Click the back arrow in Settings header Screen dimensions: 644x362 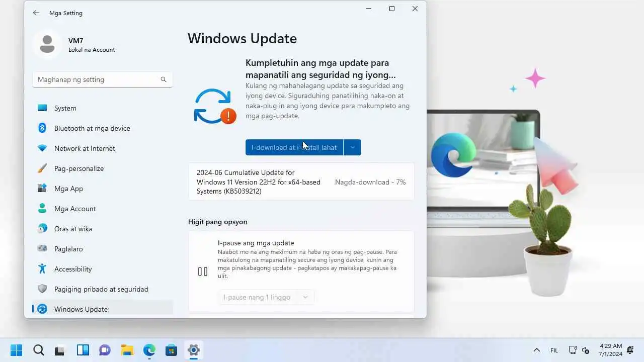36,13
